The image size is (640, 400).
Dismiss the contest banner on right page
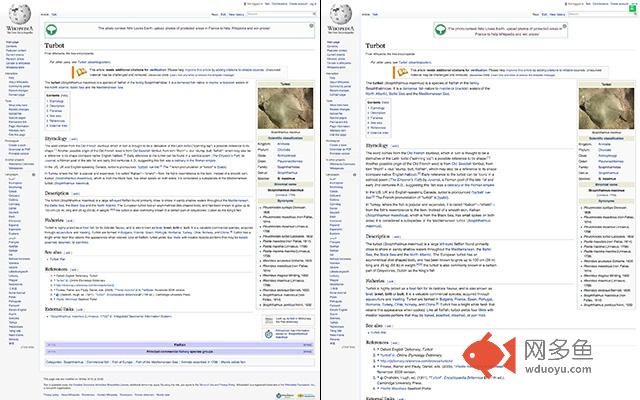pos(565,26)
